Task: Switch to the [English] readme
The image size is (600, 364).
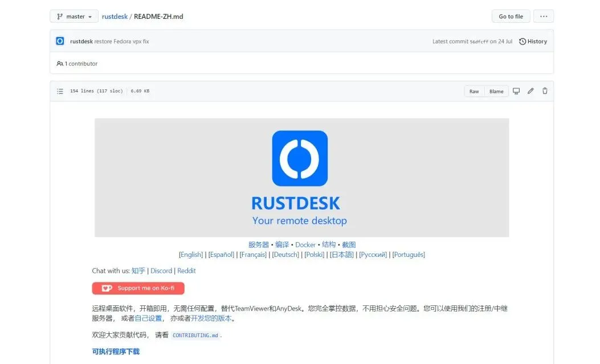Action: 191,255
